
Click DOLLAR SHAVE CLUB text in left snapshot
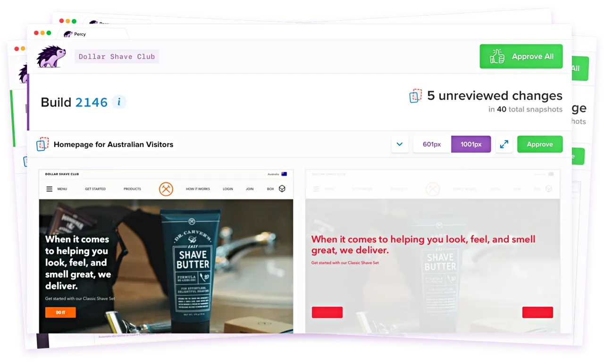pyautogui.click(x=62, y=174)
